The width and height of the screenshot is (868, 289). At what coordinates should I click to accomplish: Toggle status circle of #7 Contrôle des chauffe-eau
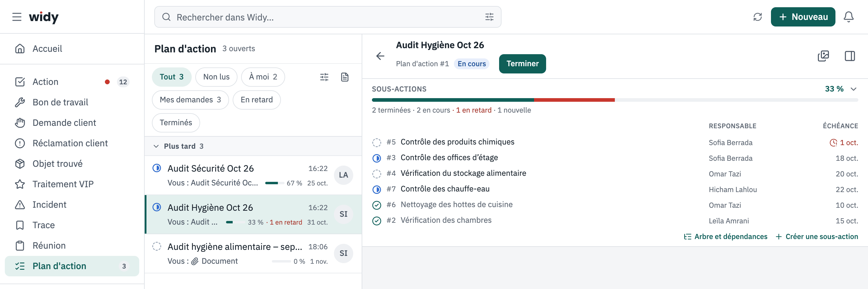(376, 189)
